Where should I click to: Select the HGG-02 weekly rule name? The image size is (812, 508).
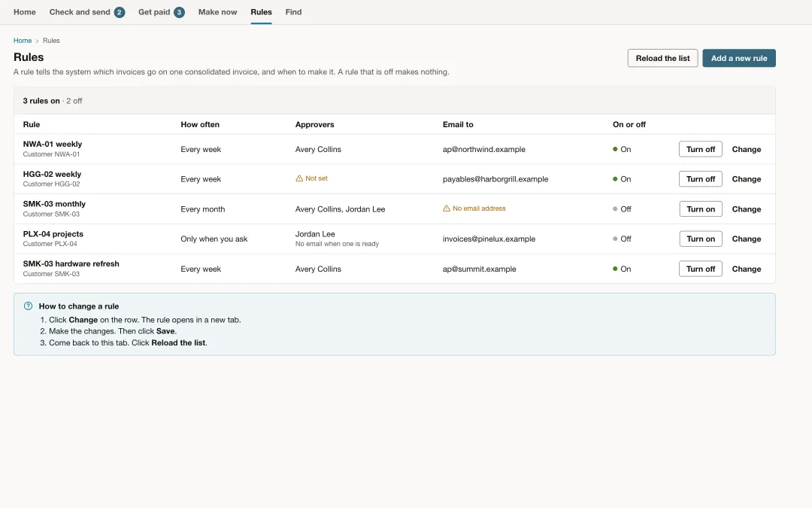[52, 174]
